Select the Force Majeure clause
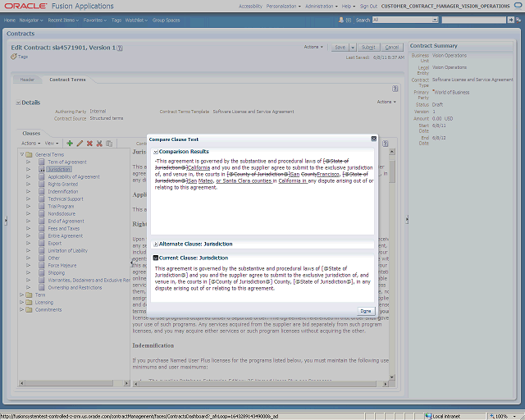 (x=62, y=265)
